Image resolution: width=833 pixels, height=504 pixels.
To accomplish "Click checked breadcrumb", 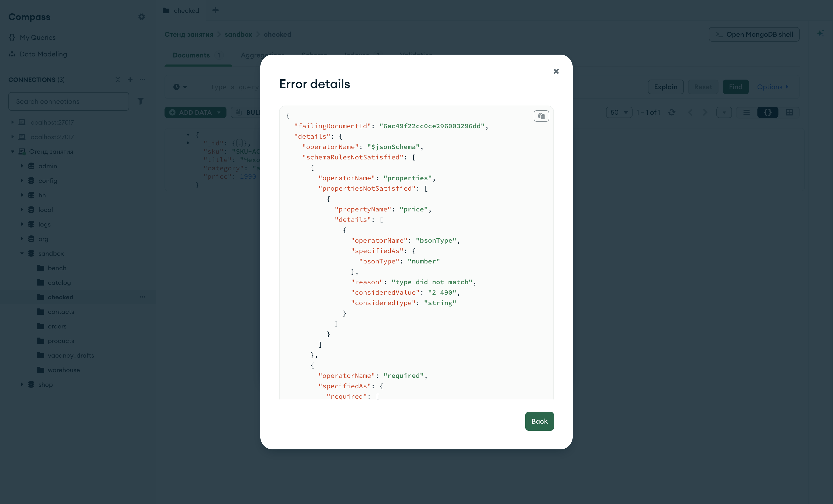I will [277, 34].
